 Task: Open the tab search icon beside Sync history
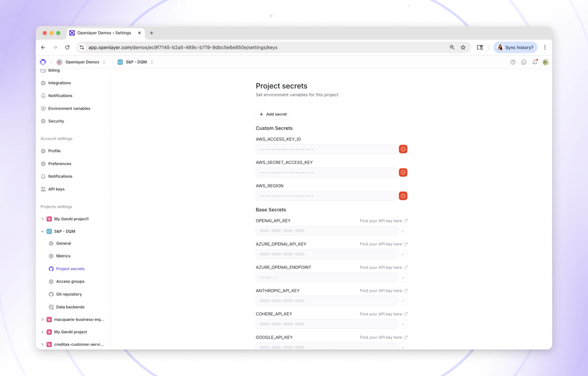click(480, 48)
